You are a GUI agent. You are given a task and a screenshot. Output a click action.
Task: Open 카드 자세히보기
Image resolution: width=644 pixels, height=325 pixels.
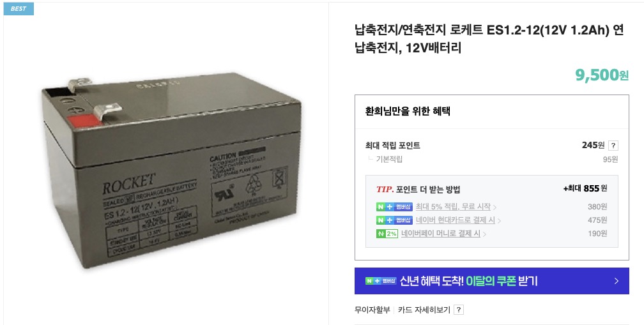tap(424, 310)
